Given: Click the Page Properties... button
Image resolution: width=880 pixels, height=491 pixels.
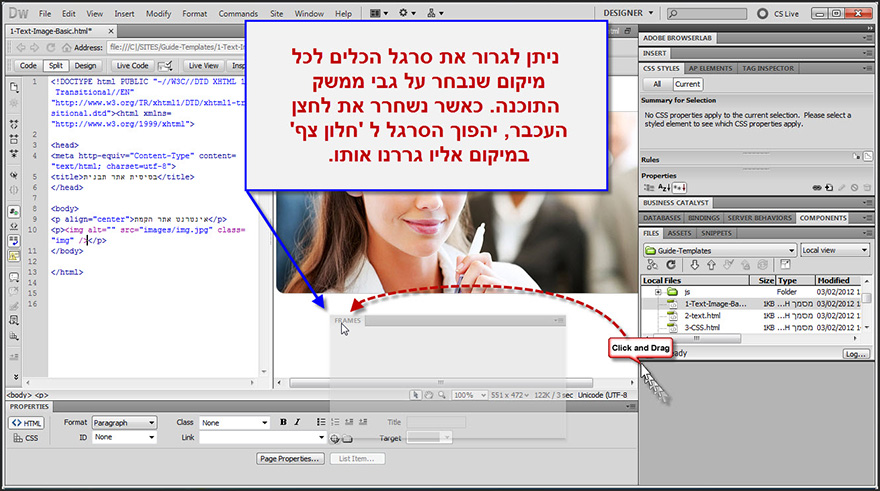Looking at the screenshot, I should 292,459.
